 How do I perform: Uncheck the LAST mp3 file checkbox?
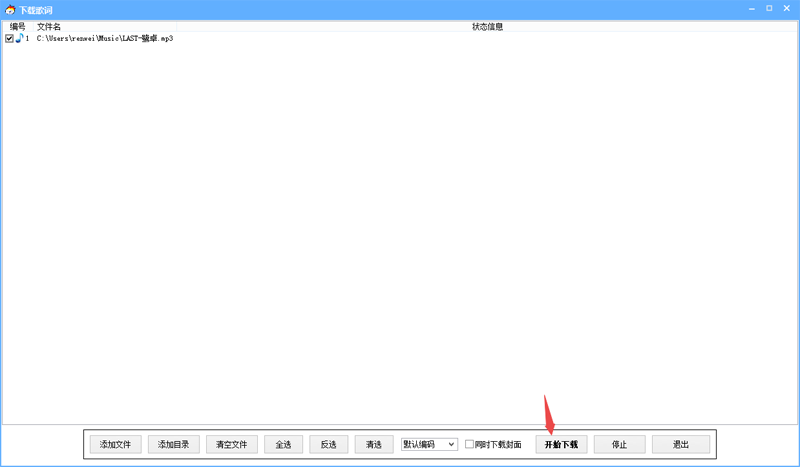[9, 38]
